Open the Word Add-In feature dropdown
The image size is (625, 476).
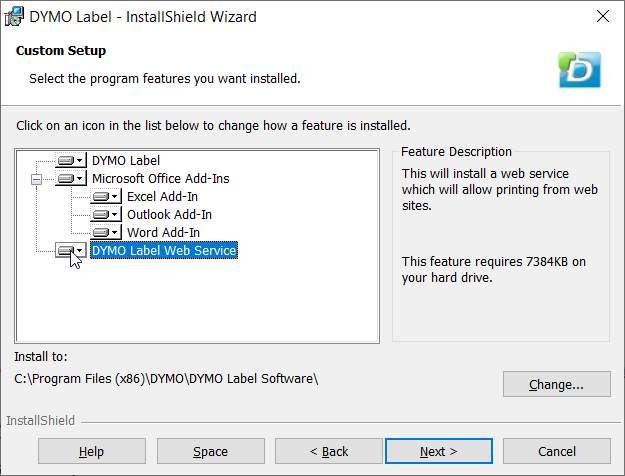coord(106,232)
